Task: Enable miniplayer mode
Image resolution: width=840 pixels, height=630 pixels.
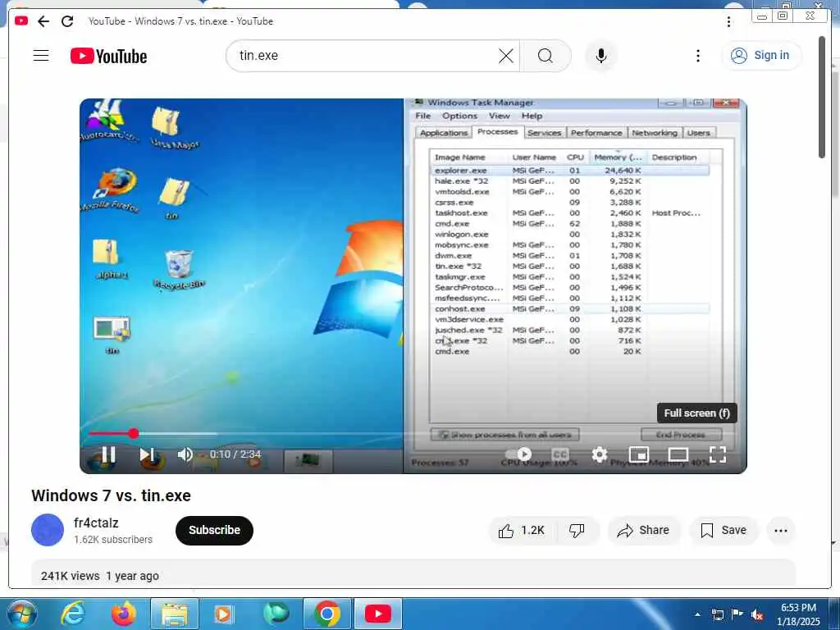Action: [638, 454]
